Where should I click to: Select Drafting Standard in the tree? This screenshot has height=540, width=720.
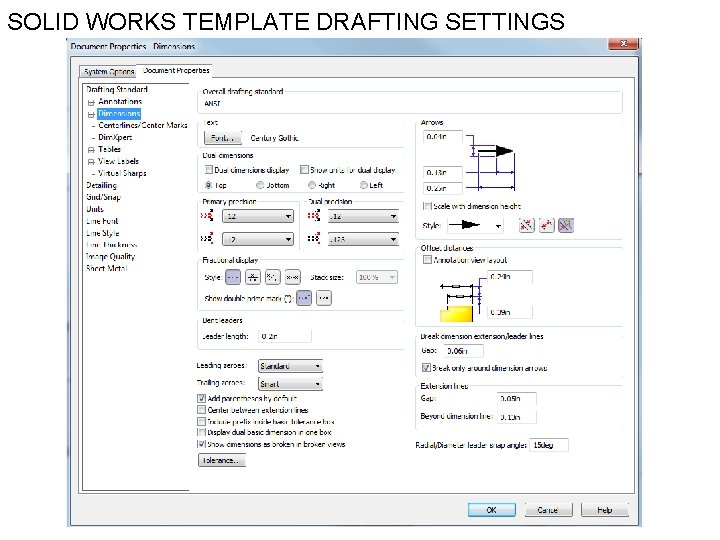click(117, 90)
